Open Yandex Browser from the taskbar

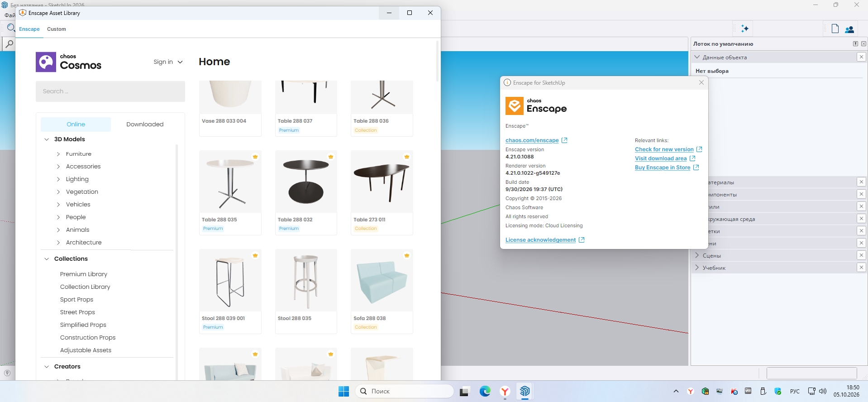(505, 391)
